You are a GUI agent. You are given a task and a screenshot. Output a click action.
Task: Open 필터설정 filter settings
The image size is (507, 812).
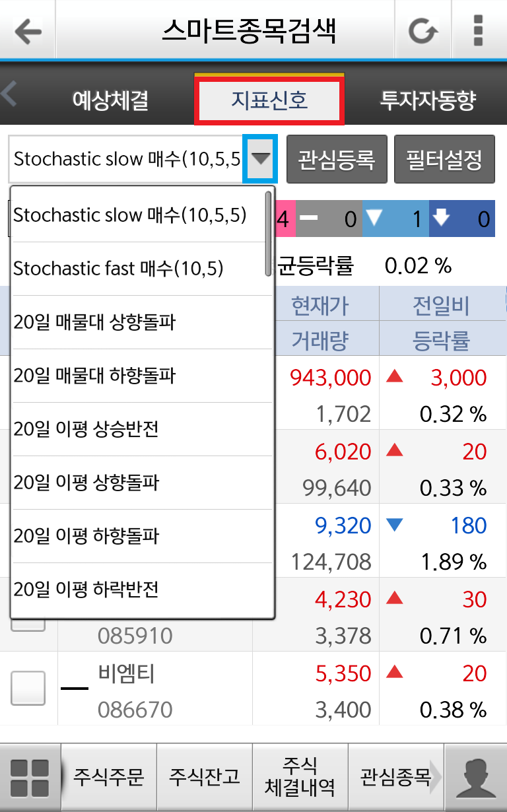(x=444, y=159)
